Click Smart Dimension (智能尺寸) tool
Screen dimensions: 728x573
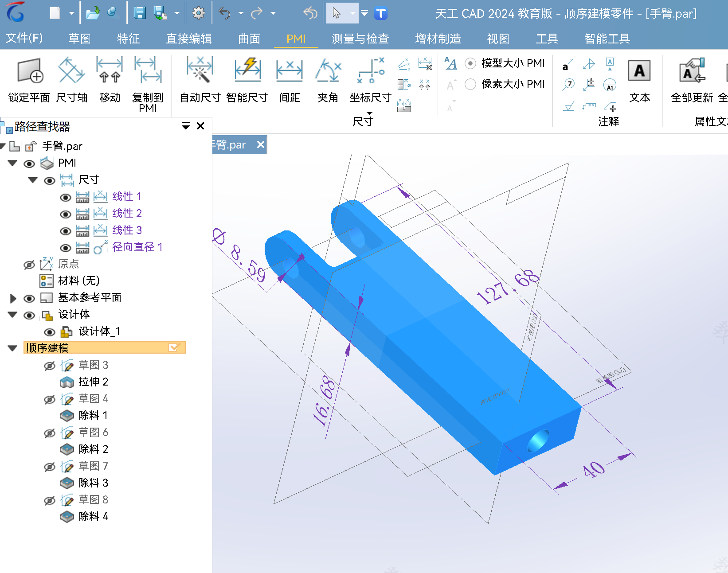pyautogui.click(x=247, y=80)
